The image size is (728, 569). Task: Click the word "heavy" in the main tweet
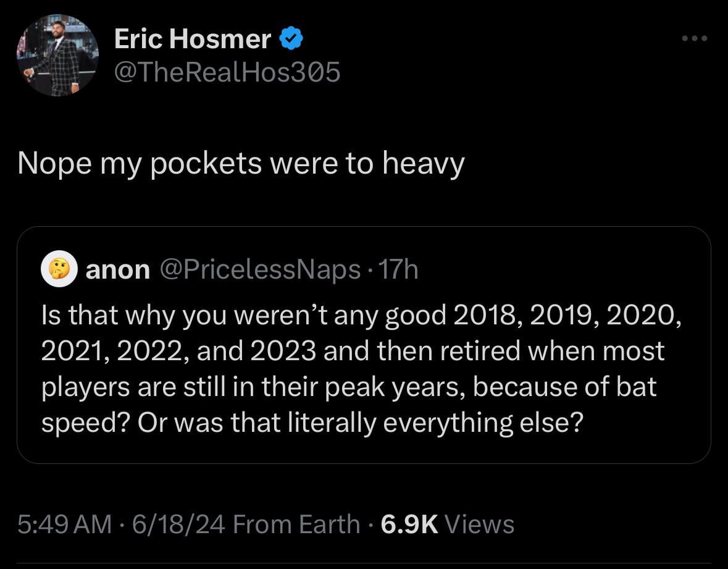coord(424,165)
